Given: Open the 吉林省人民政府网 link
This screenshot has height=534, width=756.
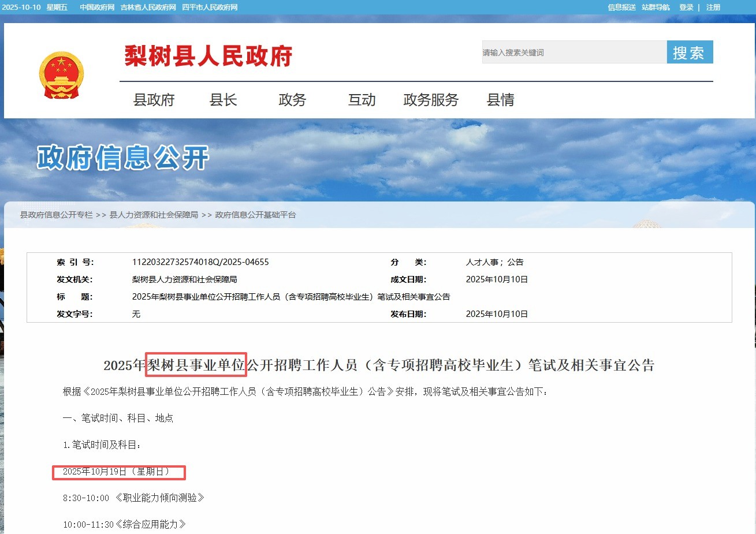Looking at the screenshot, I should [148, 8].
